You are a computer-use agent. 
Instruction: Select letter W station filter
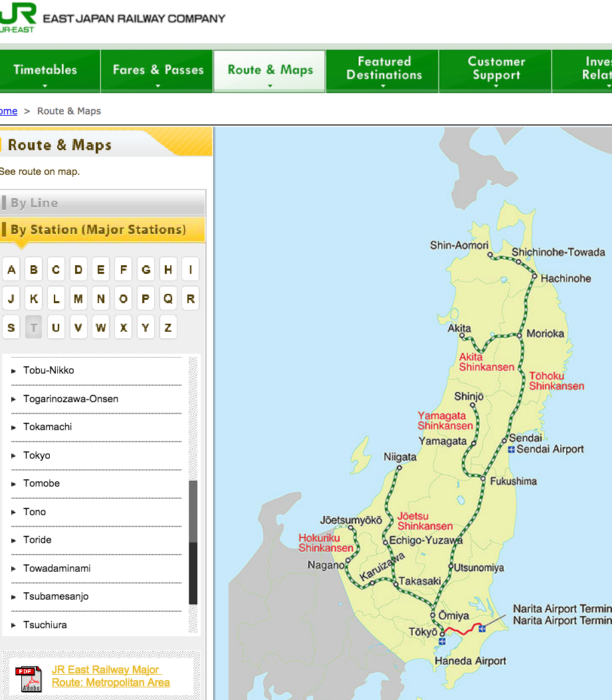100,327
